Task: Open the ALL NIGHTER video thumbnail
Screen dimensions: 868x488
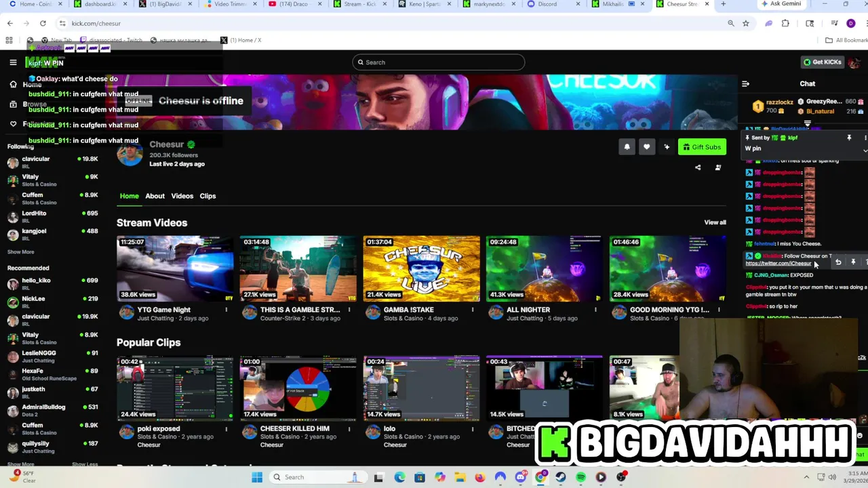Action: [544, 268]
